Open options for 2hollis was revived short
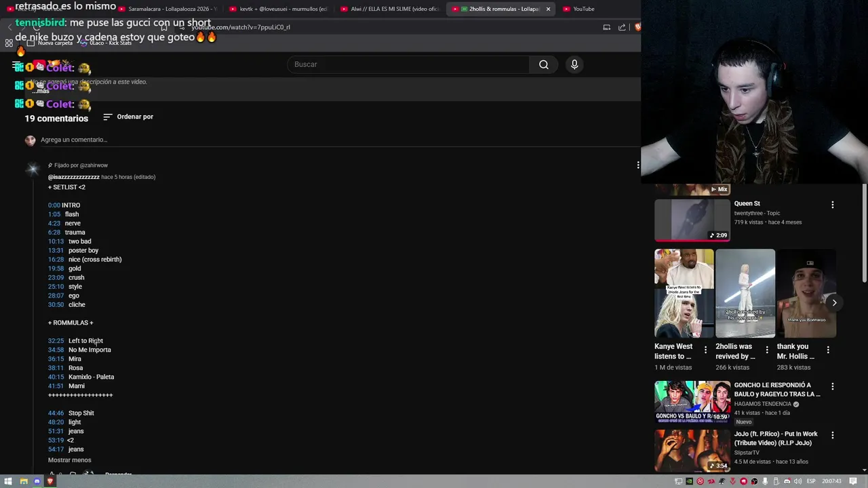868x488 pixels. coord(767,350)
